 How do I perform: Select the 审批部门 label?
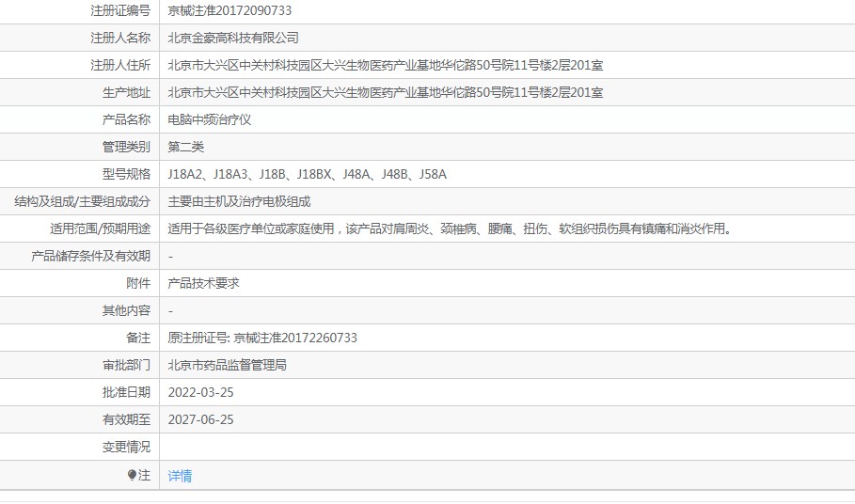point(126,365)
